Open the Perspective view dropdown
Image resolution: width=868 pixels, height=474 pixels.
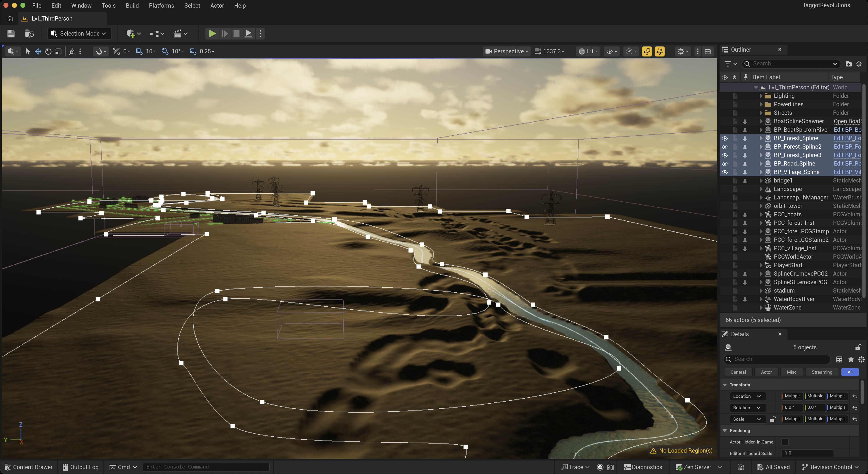[507, 51]
